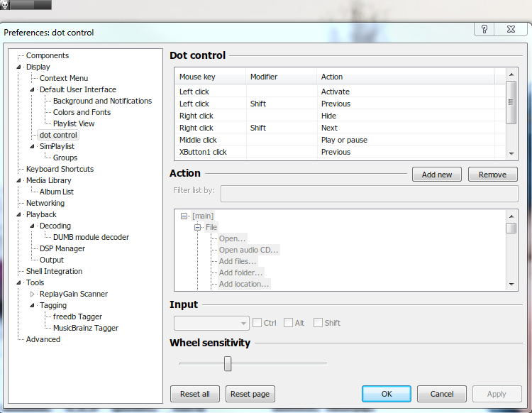This screenshot has height=413, width=532.
Task: Click the Wheel sensitivity slider handle
Action: coord(228,363)
